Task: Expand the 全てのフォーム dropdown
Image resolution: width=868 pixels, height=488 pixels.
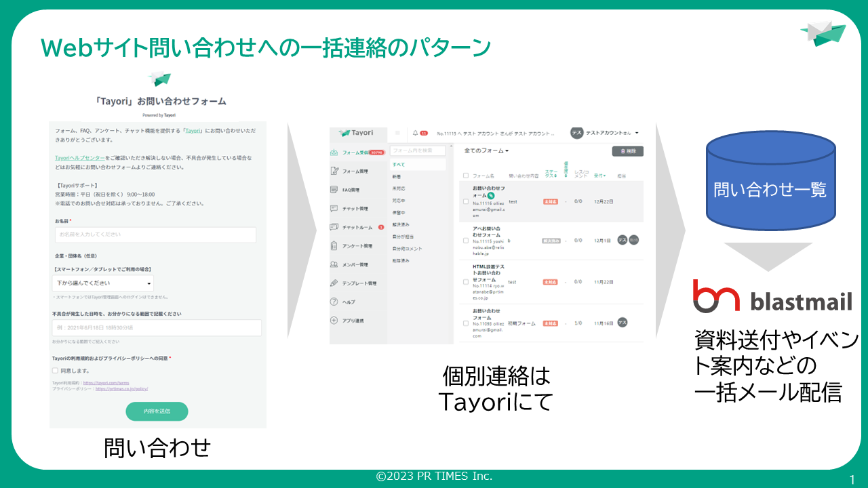Action: [x=486, y=150]
